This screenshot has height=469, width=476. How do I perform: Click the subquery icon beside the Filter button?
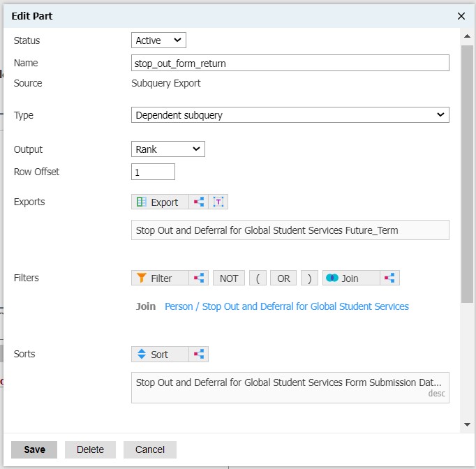[200, 278]
